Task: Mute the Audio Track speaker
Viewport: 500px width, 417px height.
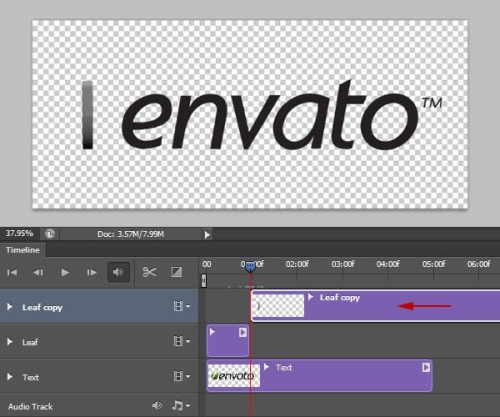Action: (x=157, y=406)
